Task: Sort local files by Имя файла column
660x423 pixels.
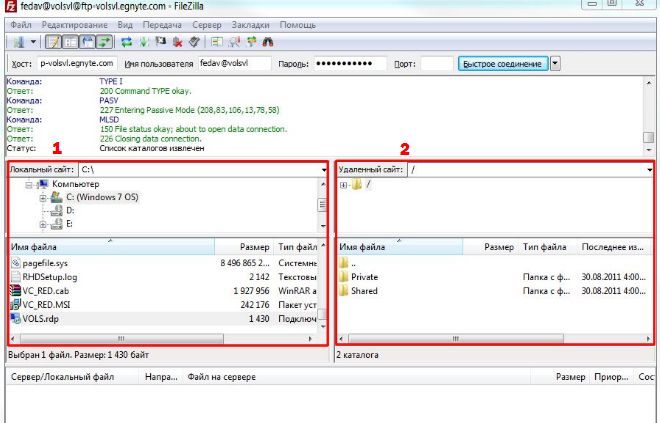Action: click(112, 247)
